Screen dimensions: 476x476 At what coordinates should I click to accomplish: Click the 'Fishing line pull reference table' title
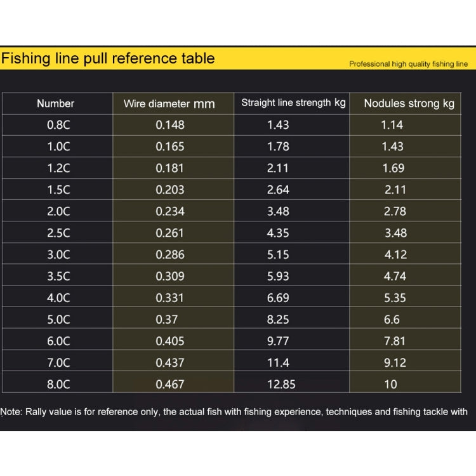point(108,58)
